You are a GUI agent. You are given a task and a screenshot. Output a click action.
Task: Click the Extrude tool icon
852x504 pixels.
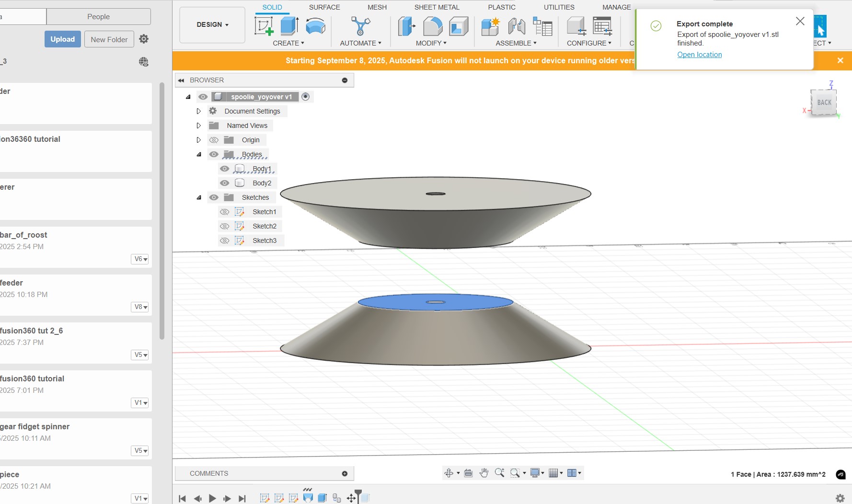[289, 26]
